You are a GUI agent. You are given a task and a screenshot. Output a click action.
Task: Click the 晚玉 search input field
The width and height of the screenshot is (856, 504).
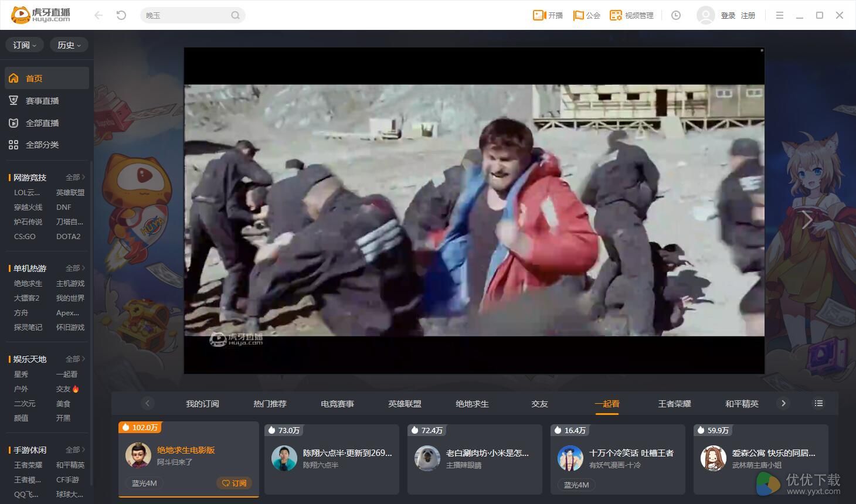click(x=186, y=15)
